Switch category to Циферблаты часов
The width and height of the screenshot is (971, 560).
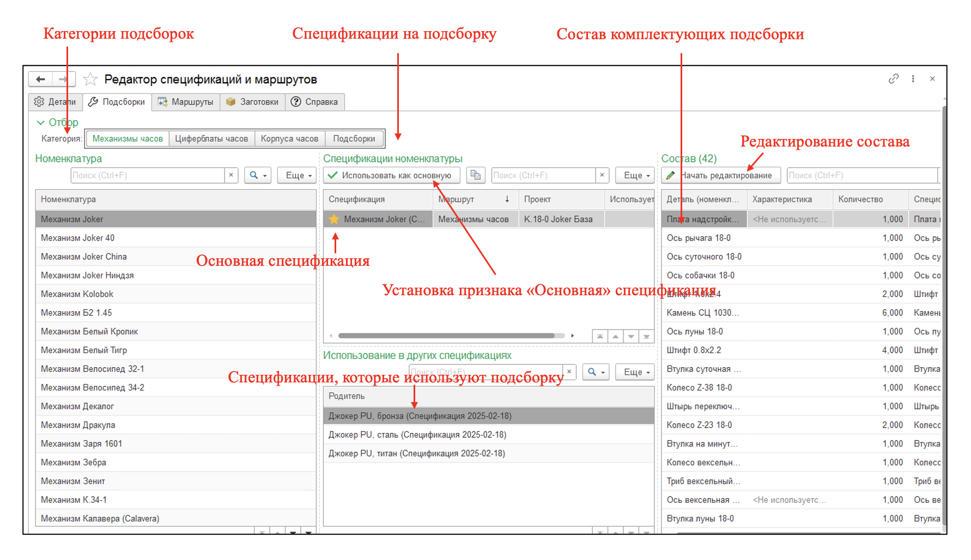point(211,139)
